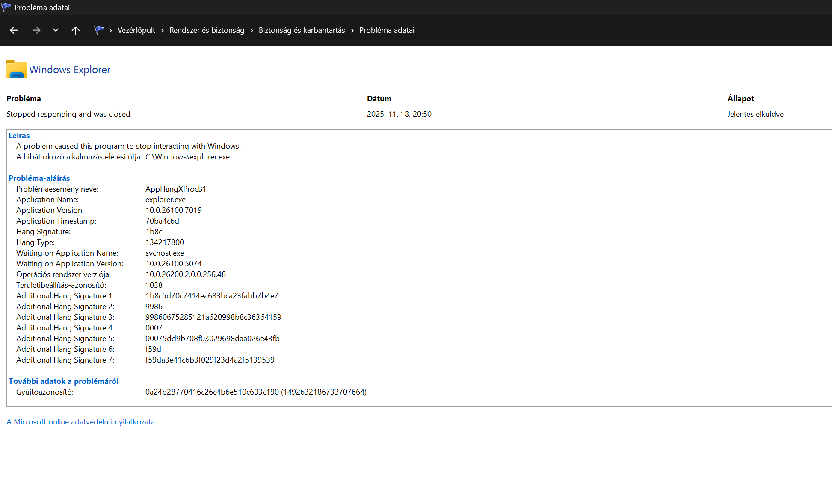
Task: Click the Forward arrow button
Action: [36, 30]
